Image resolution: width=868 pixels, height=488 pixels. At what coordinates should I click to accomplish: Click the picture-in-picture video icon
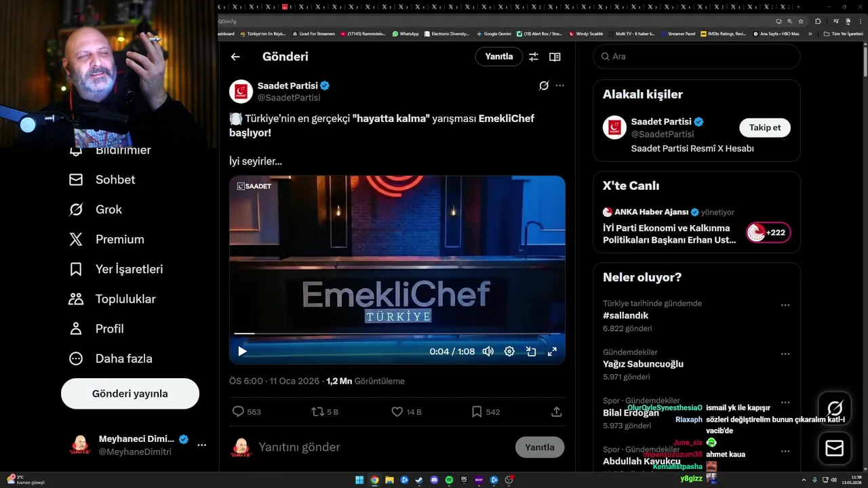tap(531, 351)
